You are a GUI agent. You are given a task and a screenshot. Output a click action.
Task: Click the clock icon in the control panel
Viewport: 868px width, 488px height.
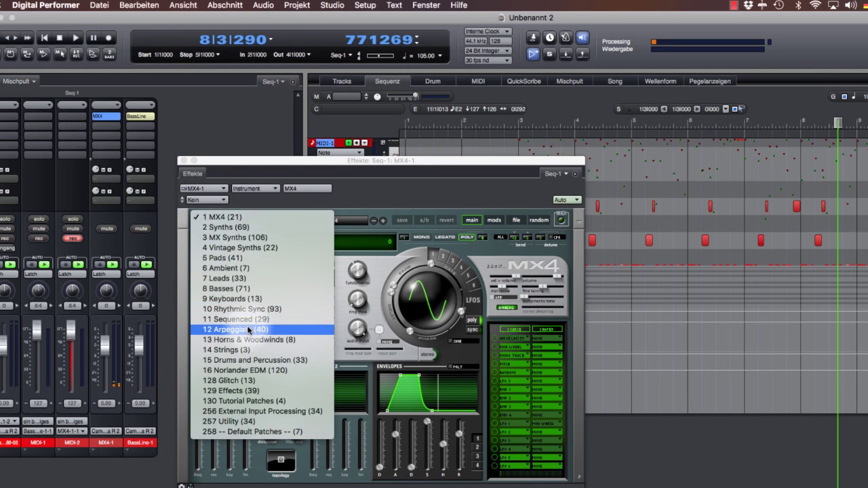tap(549, 38)
